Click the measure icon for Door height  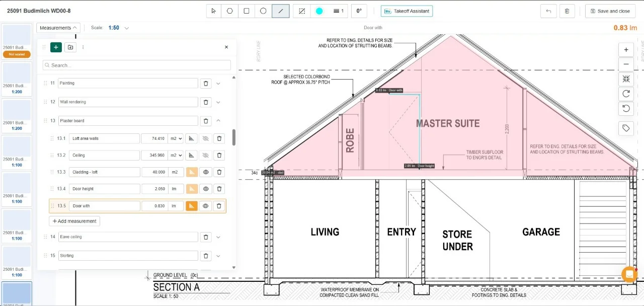tap(192, 189)
